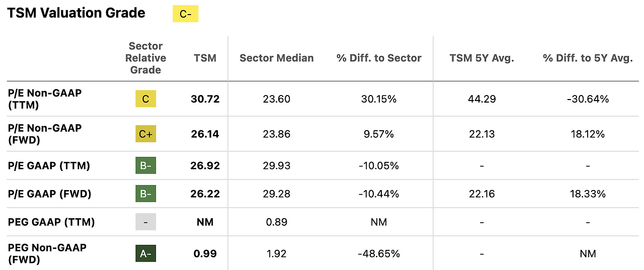Click the % Diff. to 5Y Avg. header
644x270 pixels.
pyautogui.click(x=588, y=58)
